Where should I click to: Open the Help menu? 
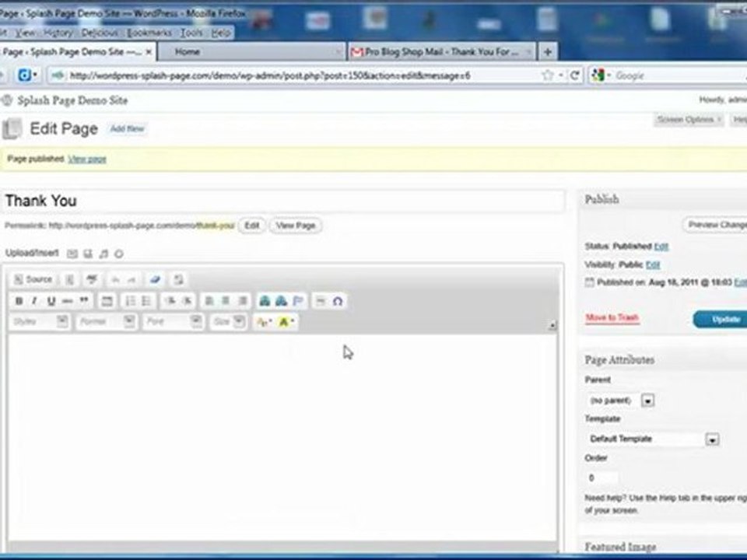(220, 33)
